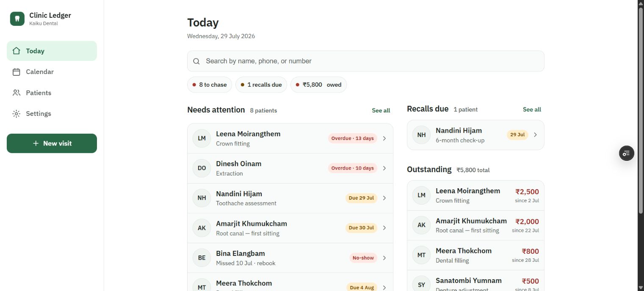The image size is (644, 291).
Task: Click Missed 10 Jul · rebook text
Action: coord(246,263)
